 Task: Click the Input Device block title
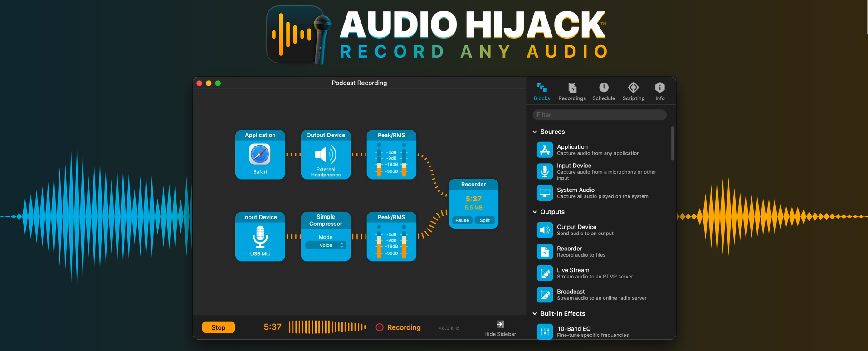[260, 217]
